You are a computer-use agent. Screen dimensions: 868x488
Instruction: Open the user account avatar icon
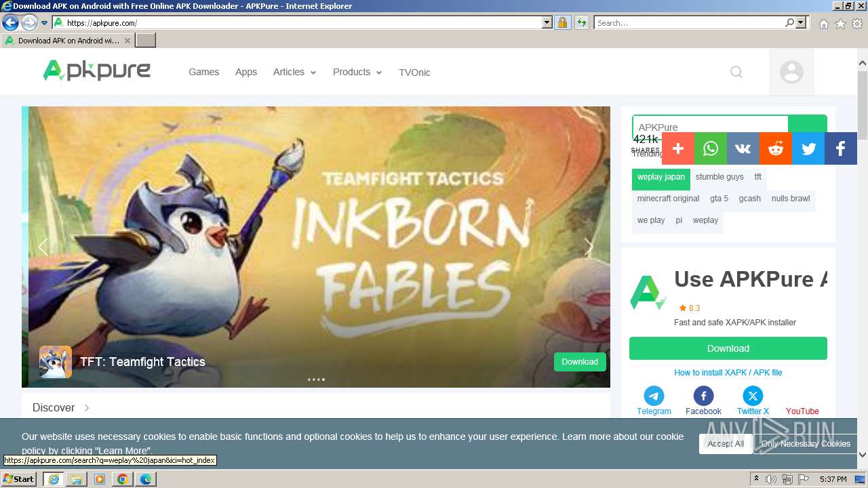pos(791,72)
